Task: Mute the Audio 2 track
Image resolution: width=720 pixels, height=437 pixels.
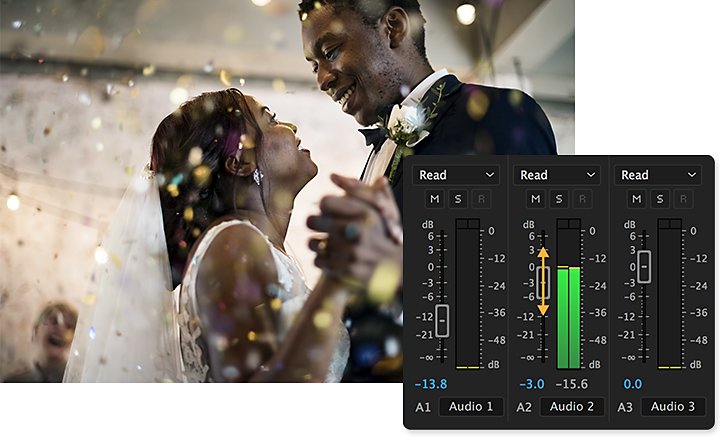Action: [535, 199]
